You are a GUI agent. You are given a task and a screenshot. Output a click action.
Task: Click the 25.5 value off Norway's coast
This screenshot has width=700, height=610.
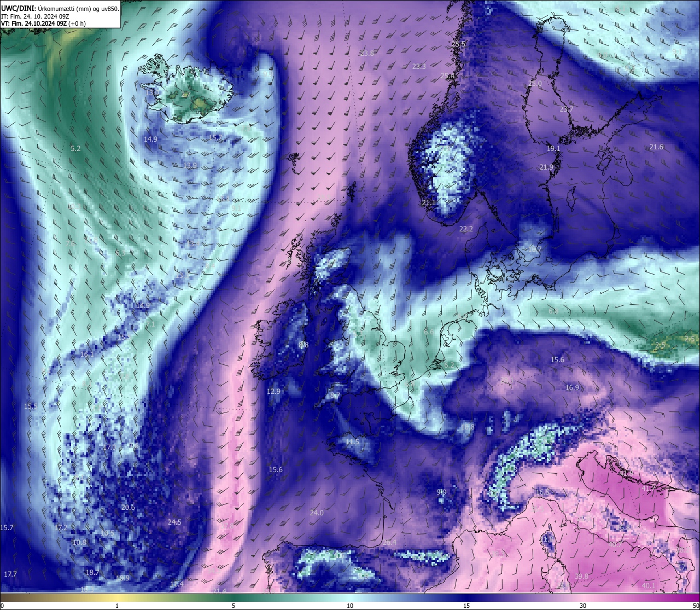coord(458,44)
